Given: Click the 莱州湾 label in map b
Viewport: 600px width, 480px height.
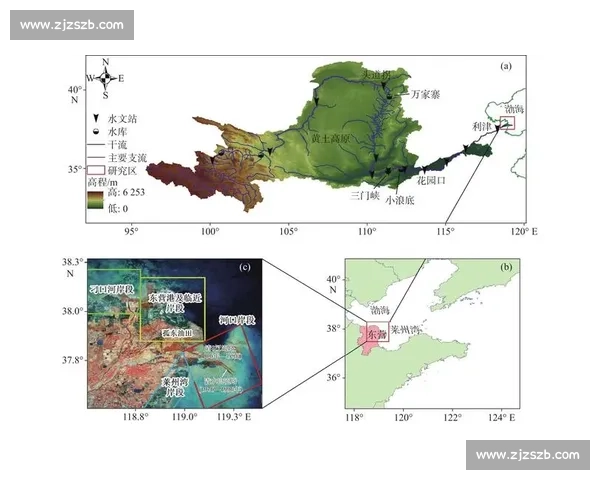Looking at the screenshot, I should [408, 329].
